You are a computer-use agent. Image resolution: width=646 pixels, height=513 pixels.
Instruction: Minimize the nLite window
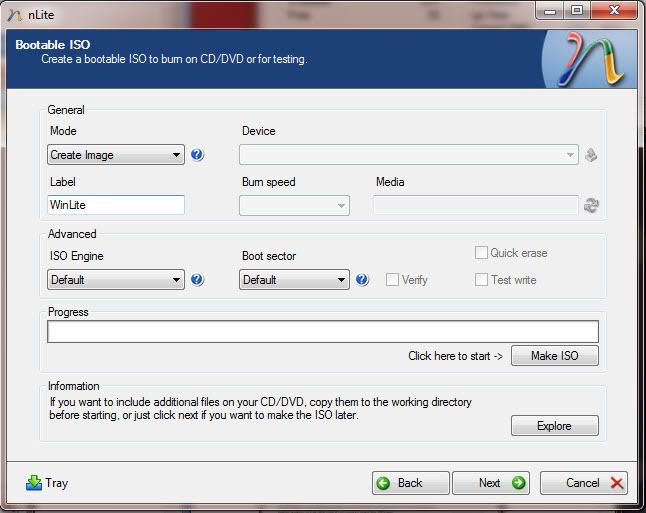click(550, 10)
